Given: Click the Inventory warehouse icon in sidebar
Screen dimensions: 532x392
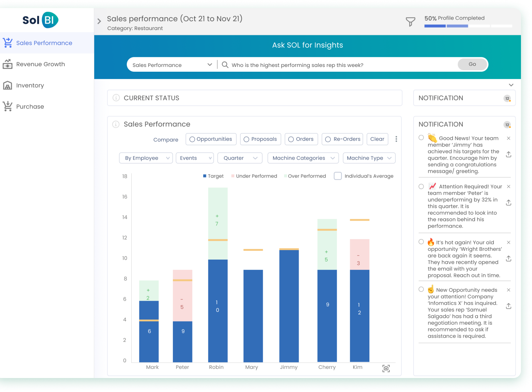Looking at the screenshot, I should pyautogui.click(x=7, y=85).
